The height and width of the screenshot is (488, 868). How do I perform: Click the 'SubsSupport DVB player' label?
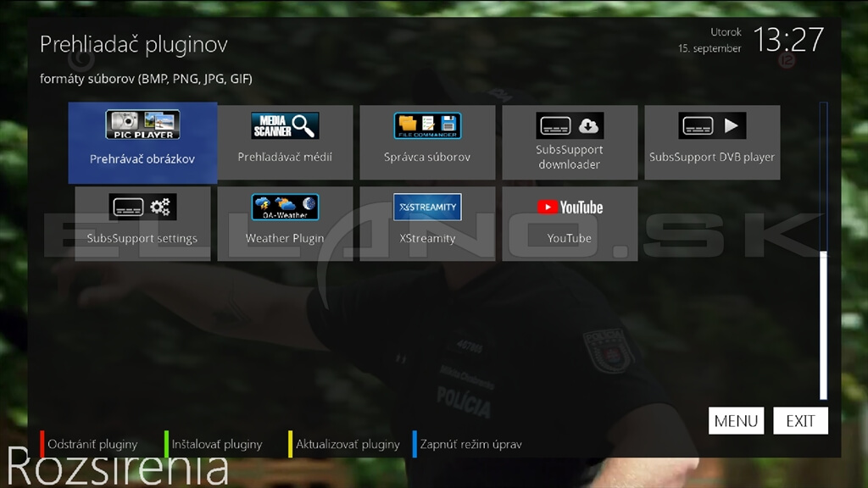point(712,157)
